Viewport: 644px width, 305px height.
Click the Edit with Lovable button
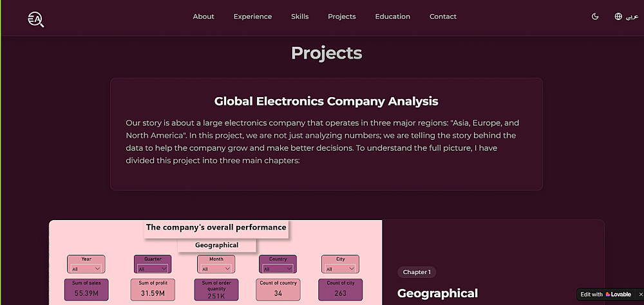[x=605, y=294]
